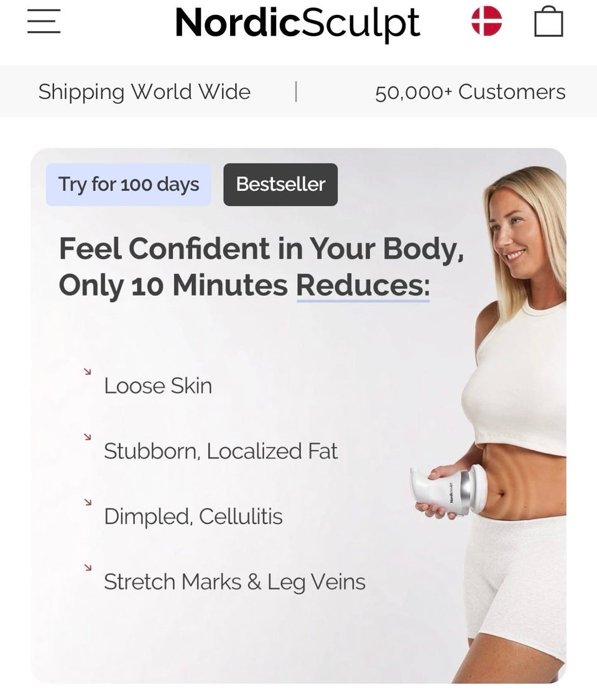Select Stretch Marks & Leg Veins item

pyautogui.click(x=235, y=582)
